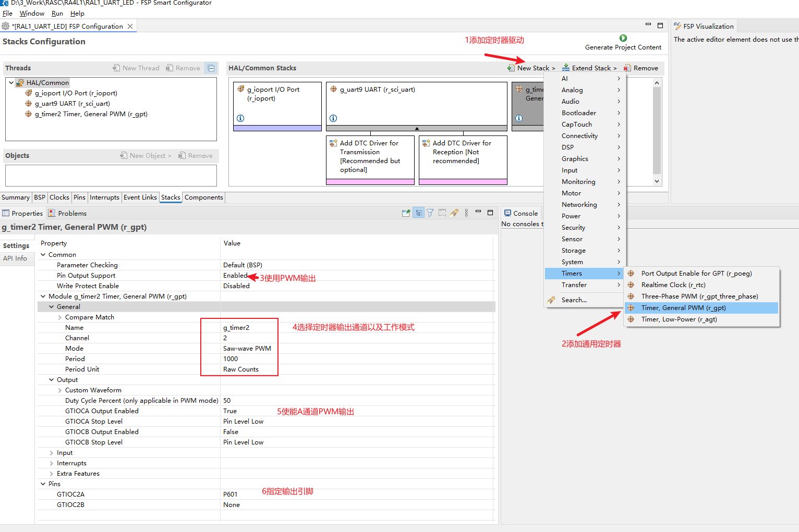Pin the Properties view to selection
The width and height of the screenshot is (799, 532).
[406, 213]
